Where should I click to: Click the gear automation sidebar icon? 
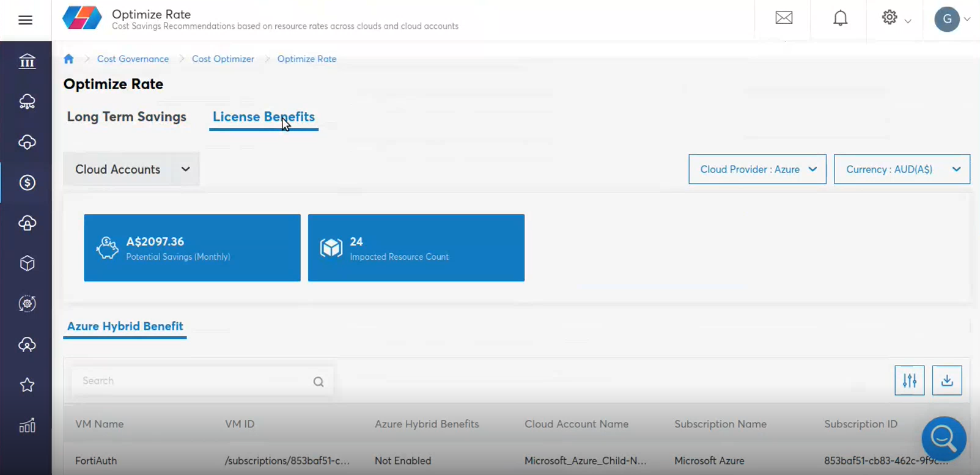point(27,304)
